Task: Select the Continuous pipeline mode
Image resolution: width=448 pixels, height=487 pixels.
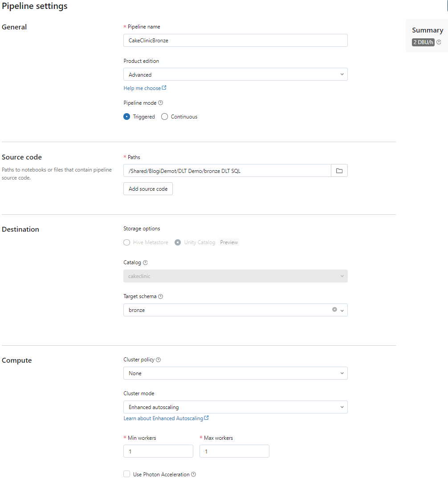Action: click(x=165, y=117)
